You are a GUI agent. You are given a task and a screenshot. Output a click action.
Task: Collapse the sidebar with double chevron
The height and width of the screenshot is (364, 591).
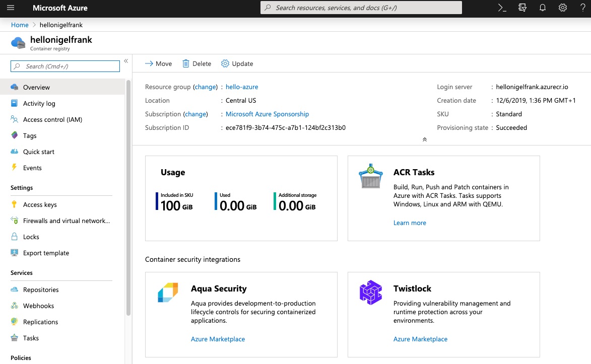pos(126,61)
